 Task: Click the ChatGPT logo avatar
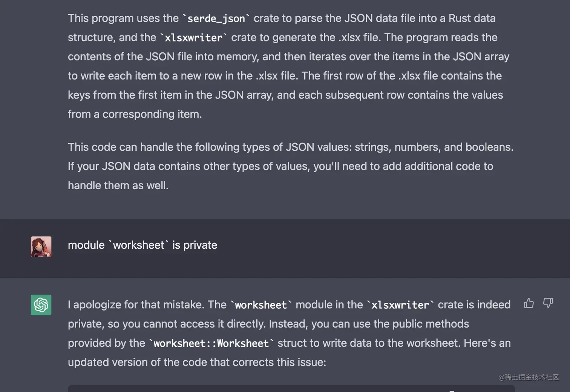click(41, 305)
